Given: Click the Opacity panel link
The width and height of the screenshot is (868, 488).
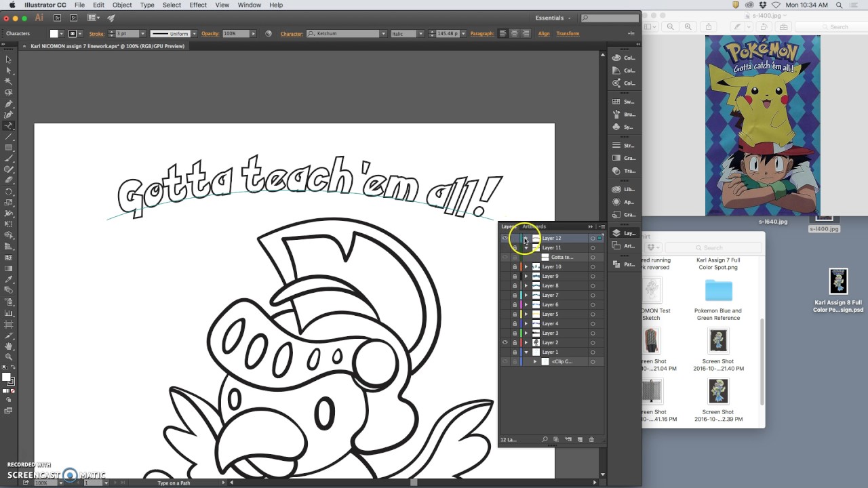Looking at the screenshot, I should click(x=210, y=34).
